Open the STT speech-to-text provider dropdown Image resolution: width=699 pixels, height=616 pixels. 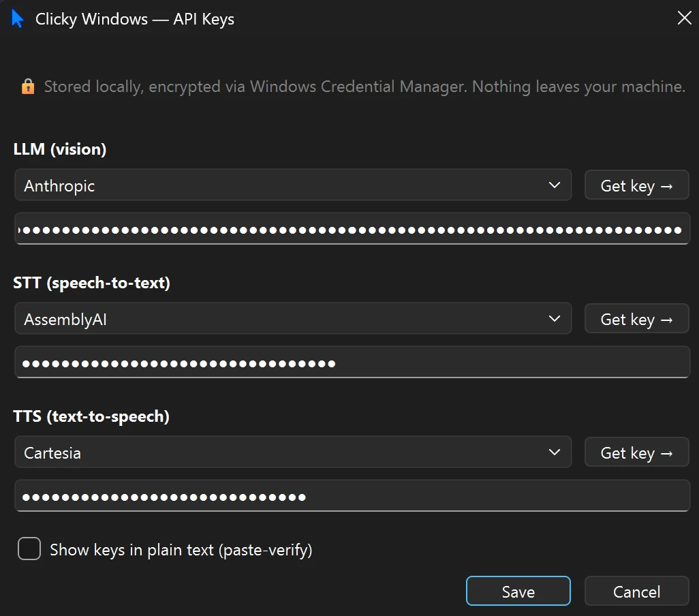coord(293,319)
